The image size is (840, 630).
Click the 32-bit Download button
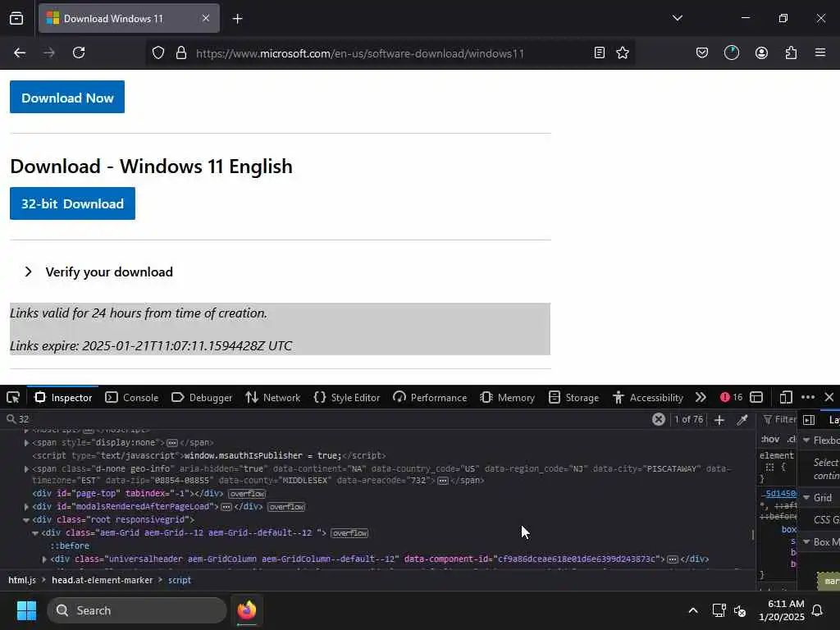[x=72, y=203]
